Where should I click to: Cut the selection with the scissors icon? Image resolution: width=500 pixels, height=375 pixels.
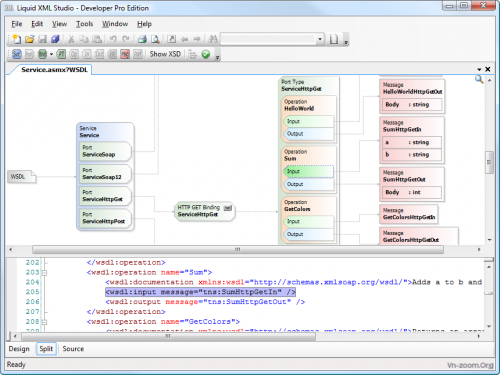pyautogui.click(x=71, y=39)
